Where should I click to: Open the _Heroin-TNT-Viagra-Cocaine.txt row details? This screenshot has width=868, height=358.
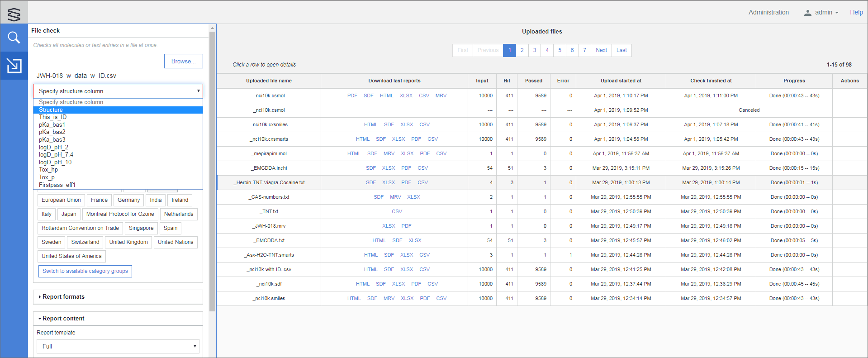tap(269, 183)
